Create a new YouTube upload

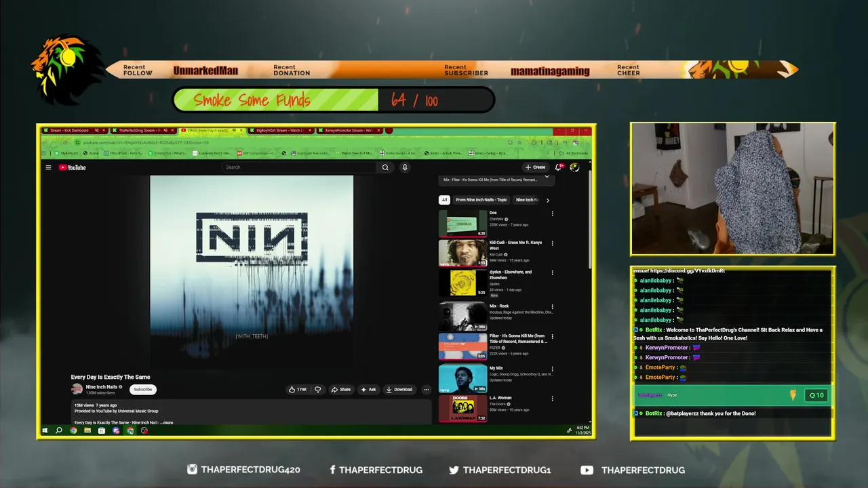click(535, 167)
